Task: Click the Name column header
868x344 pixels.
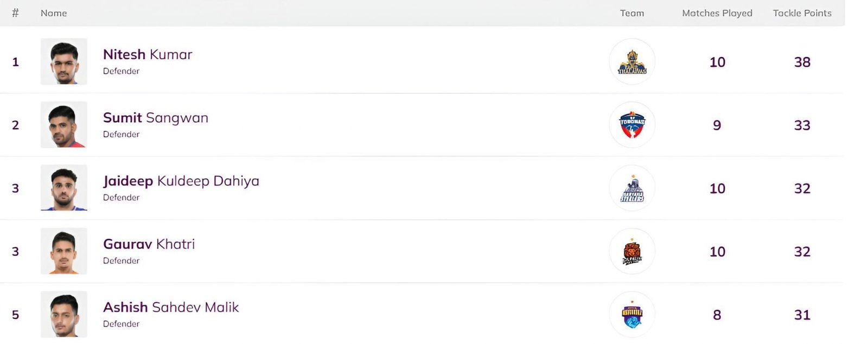Action: click(54, 13)
